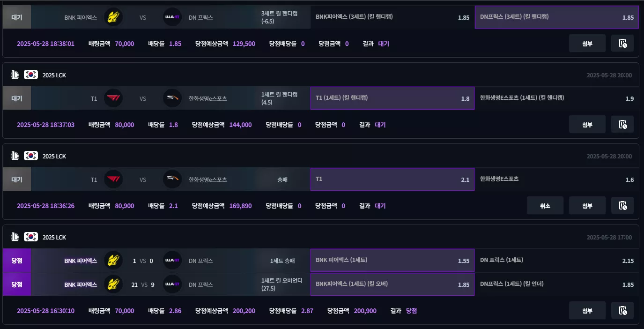The height and width of the screenshot is (329, 644).
Task: Click the 결과 당첨 status text in the 16:30:10 bet
Action: click(x=411, y=311)
